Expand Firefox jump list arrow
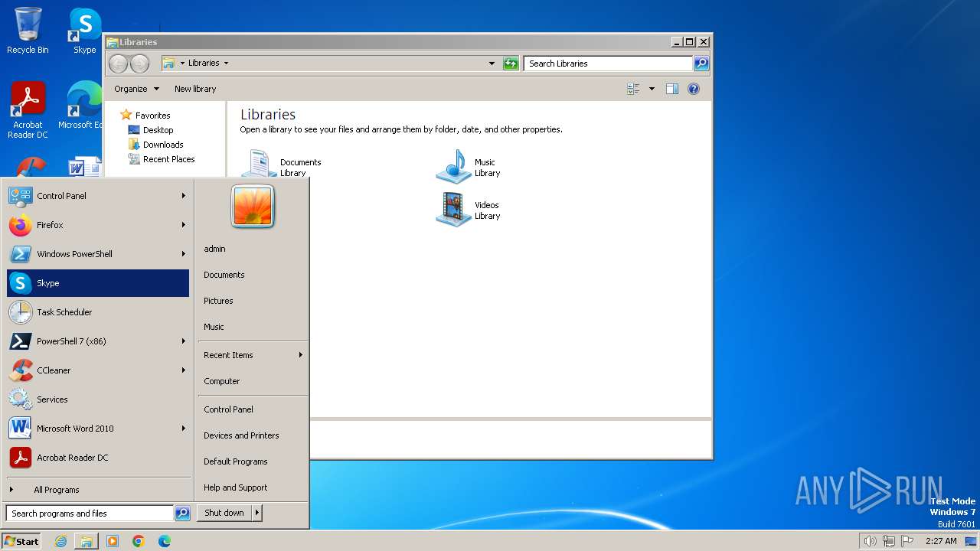980x551 pixels. (x=183, y=225)
